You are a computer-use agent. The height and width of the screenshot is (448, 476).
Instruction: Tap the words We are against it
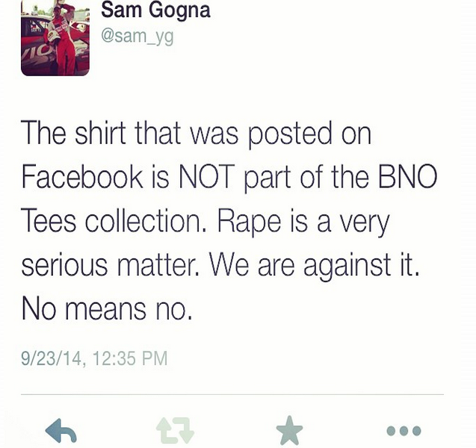[x=314, y=267]
